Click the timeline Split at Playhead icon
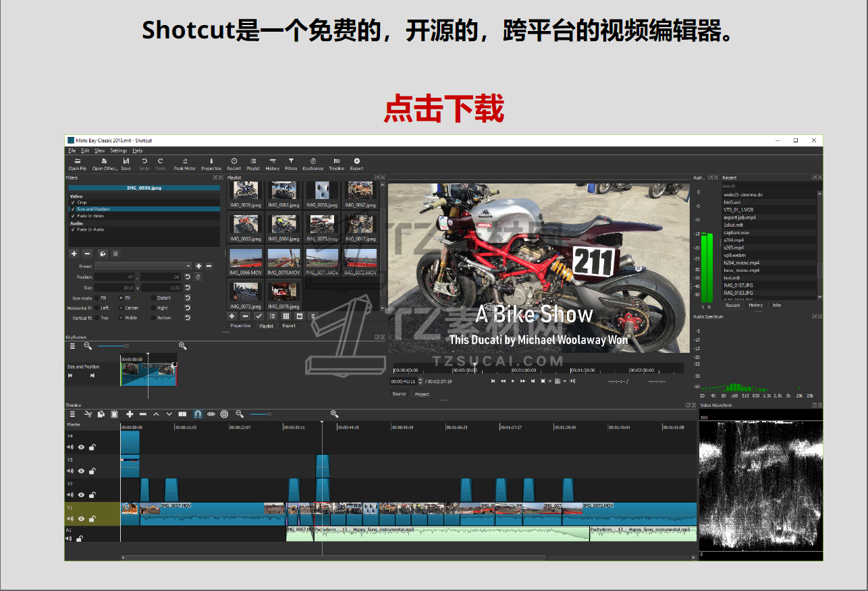868x591 pixels. (x=182, y=414)
